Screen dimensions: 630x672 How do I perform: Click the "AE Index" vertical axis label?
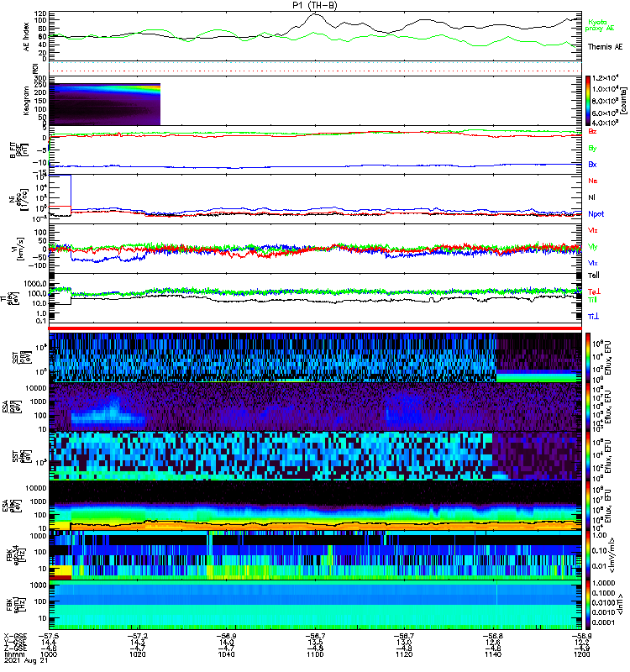click(27, 37)
